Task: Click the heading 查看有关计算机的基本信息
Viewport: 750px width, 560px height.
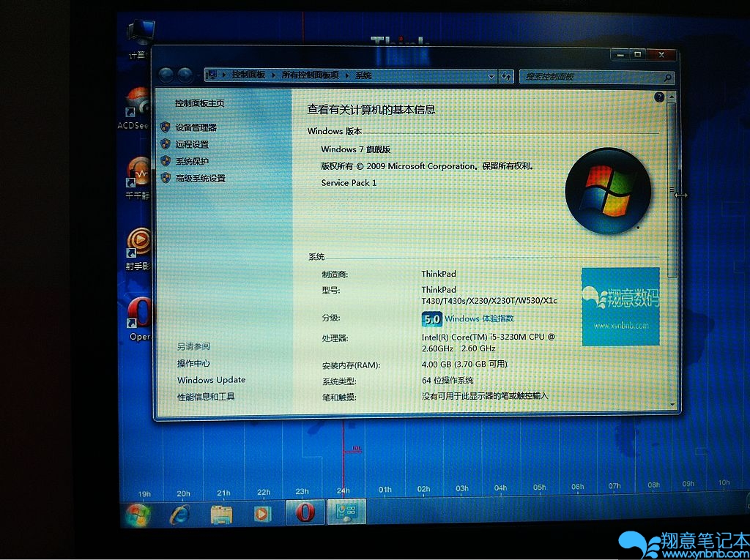Action: coord(371,110)
